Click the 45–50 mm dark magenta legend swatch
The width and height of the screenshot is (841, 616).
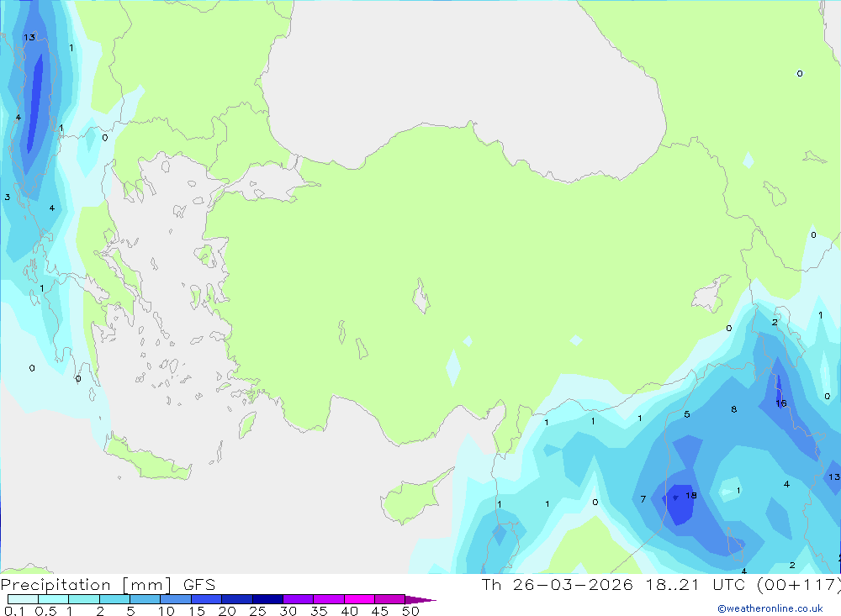389,599
